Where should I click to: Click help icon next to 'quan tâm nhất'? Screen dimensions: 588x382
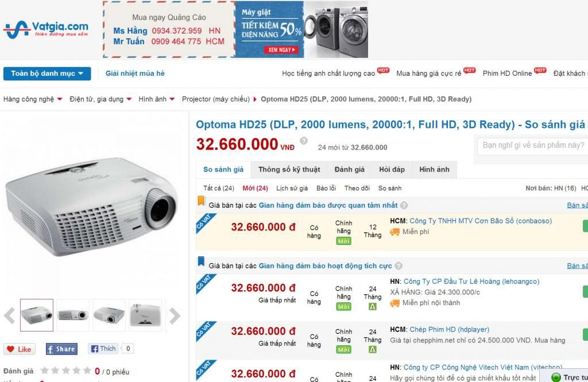pyautogui.click(x=404, y=205)
